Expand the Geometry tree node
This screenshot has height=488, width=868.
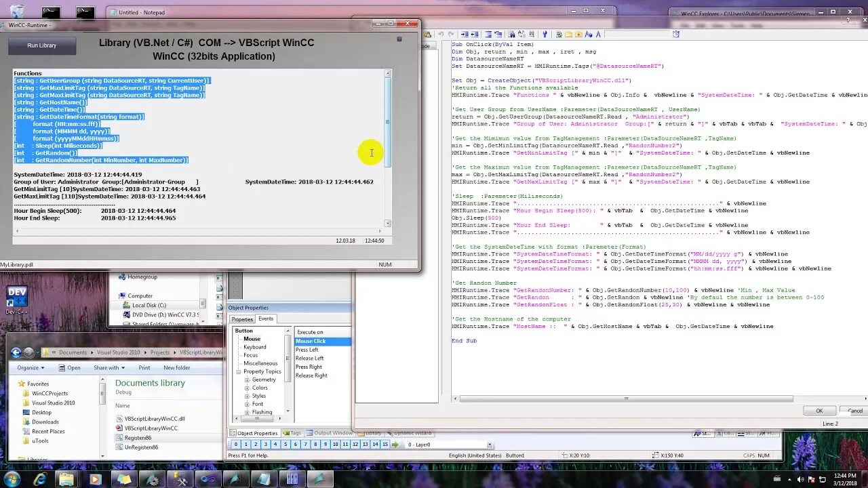tap(247, 380)
